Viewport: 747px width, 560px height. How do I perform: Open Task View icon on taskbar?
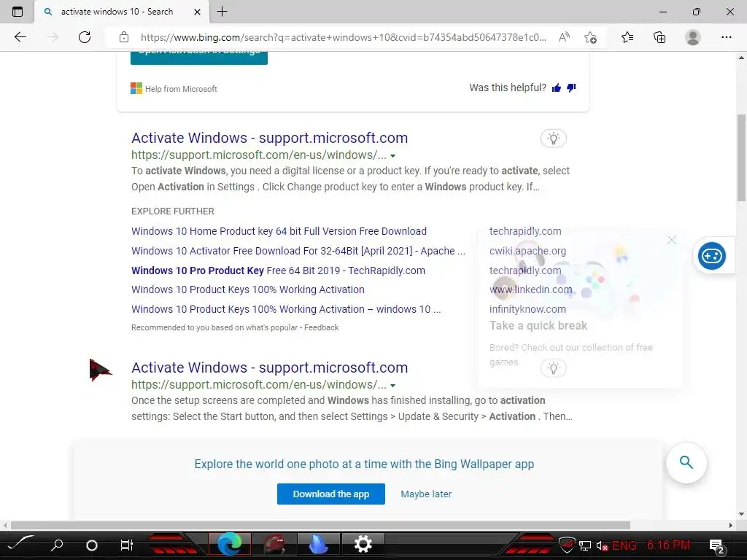pos(126,545)
